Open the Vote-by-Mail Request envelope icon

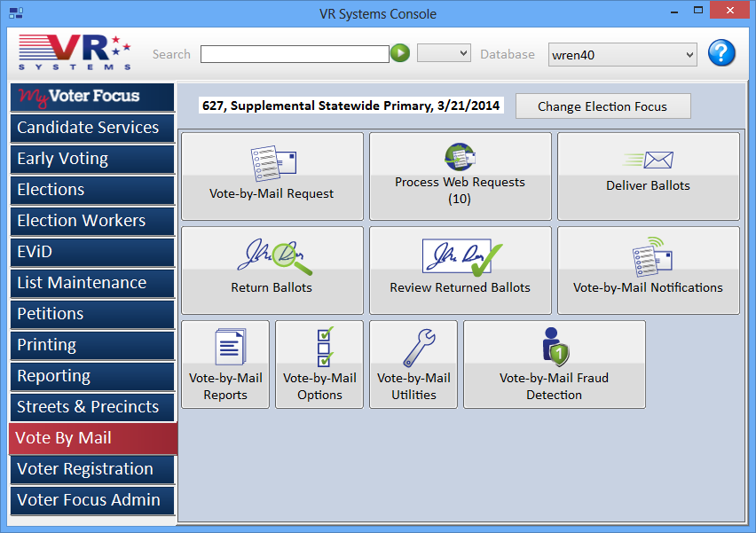[273, 163]
